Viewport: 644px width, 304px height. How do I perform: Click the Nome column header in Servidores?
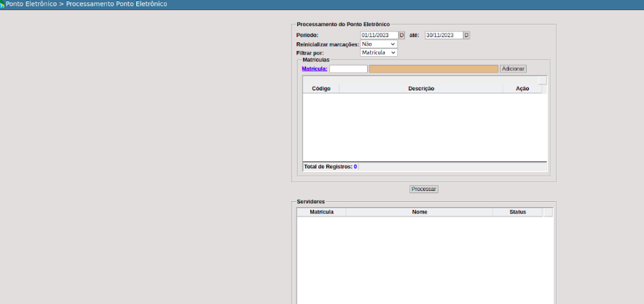pos(420,212)
